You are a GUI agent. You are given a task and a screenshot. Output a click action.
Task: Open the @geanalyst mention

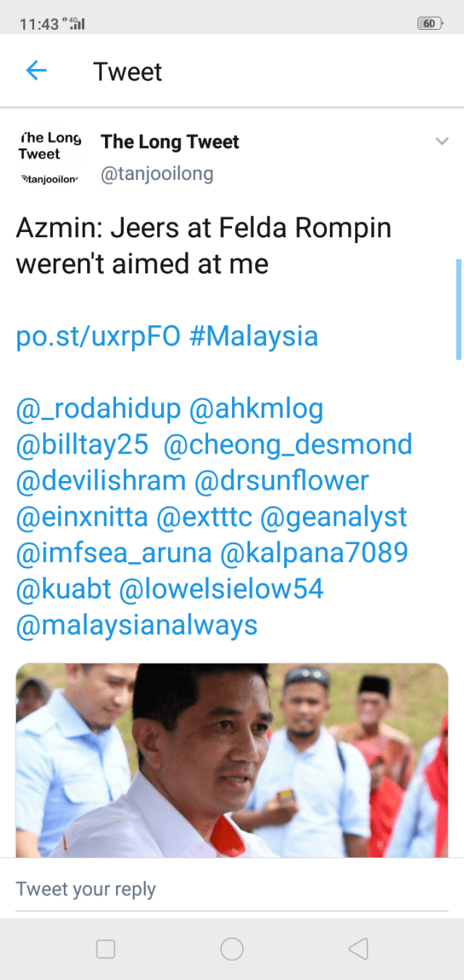click(x=334, y=516)
